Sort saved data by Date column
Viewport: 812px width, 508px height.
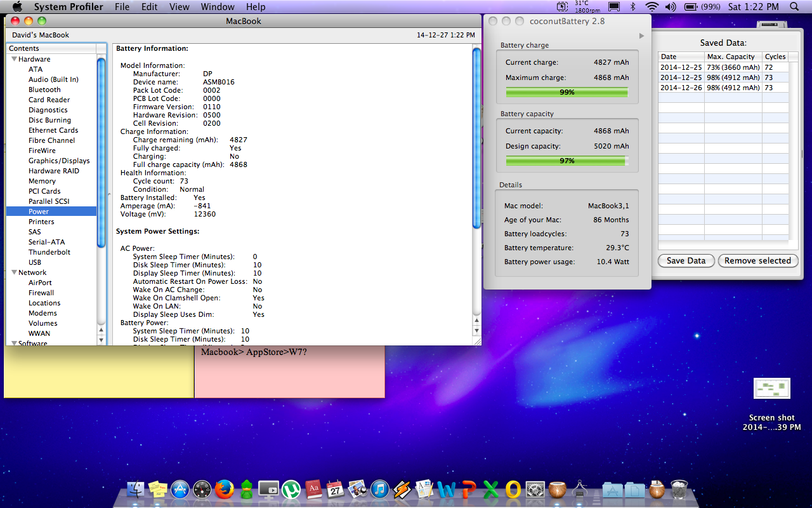coord(681,57)
